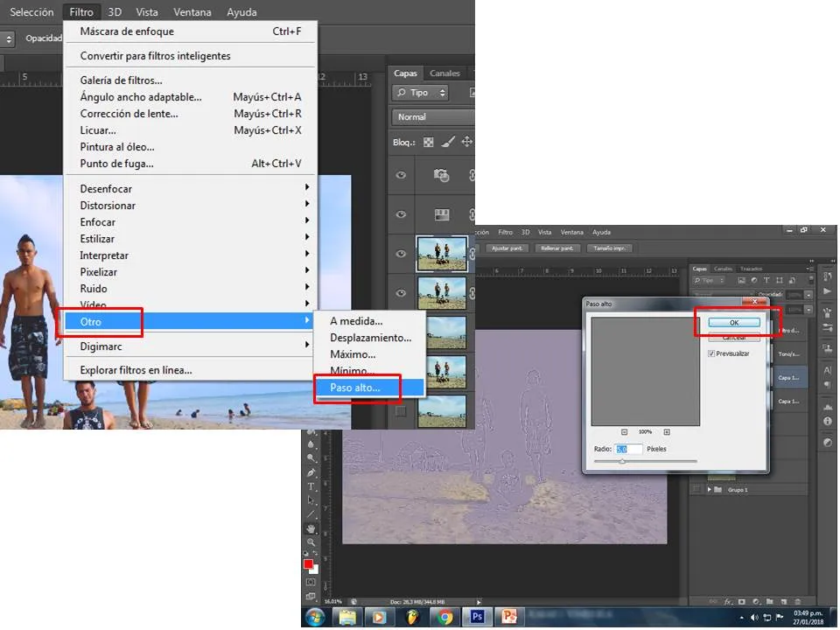Click lock image pixels brush icon
840x630 pixels.
[448, 142]
